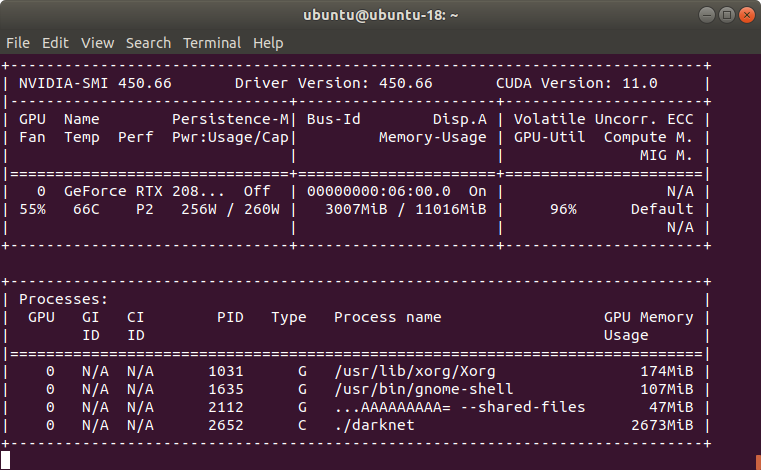
Task: Open the Edit menu
Action: point(55,43)
